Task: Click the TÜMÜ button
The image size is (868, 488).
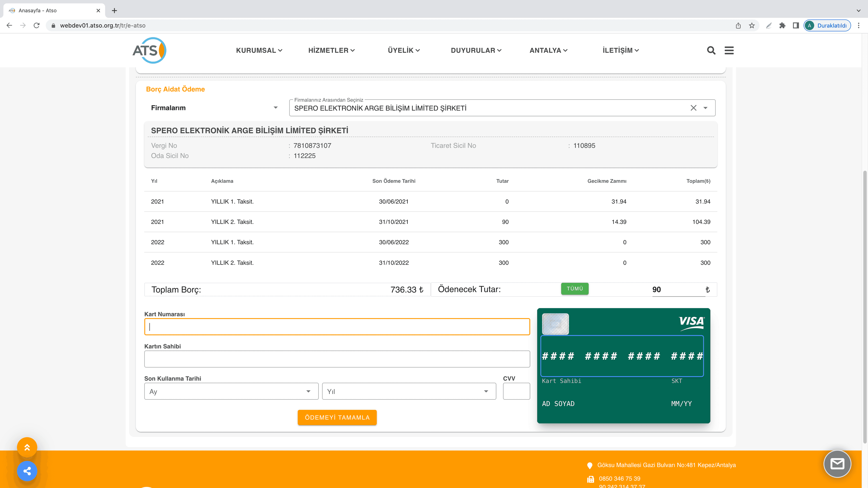Action: point(575,289)
